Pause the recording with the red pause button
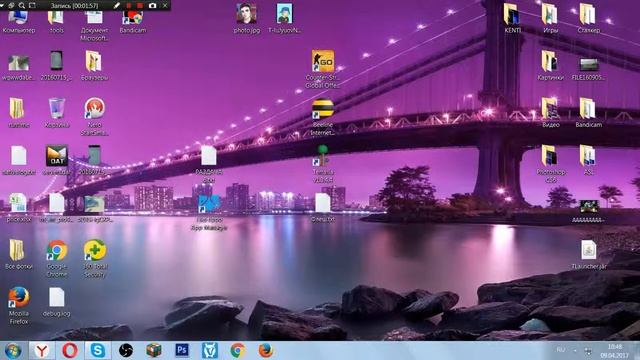Viewport: 640px width, 360px height. coord(129,6)
